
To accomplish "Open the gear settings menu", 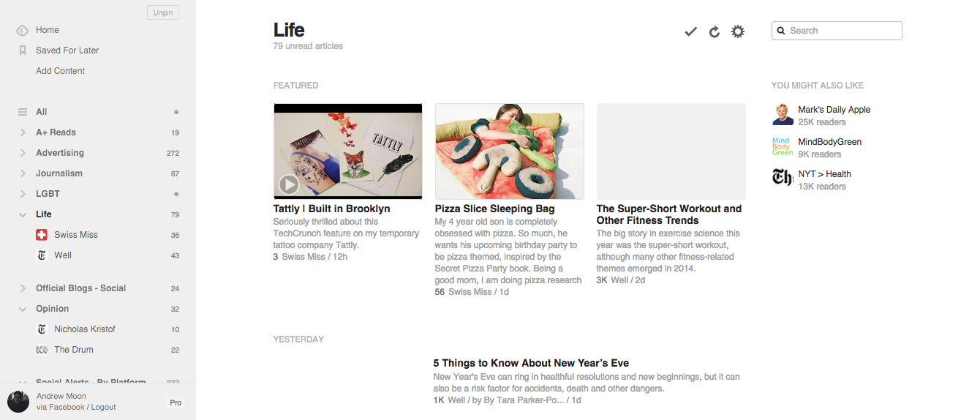I will [738, 31].
